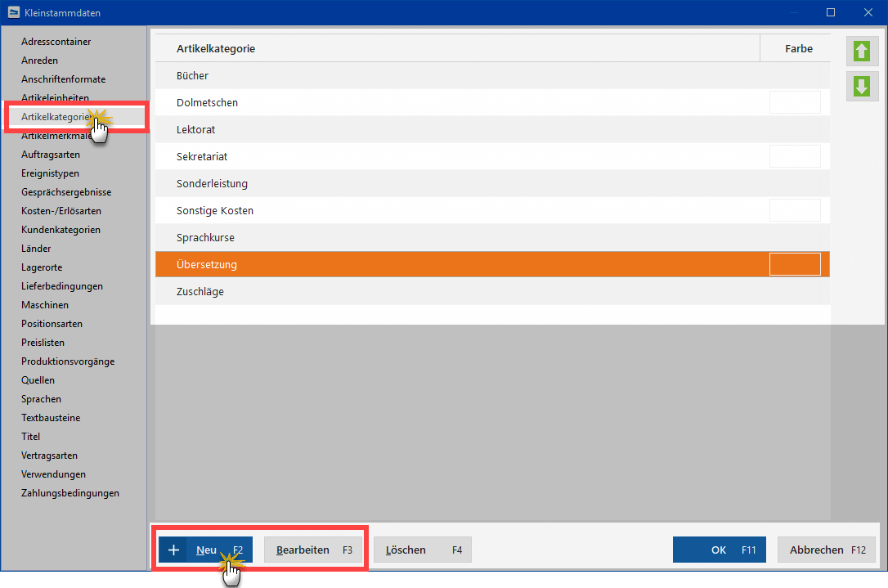Click the orange color swatch for Übersetzung
This screenshot has width=888, height=588.
click(795, 264)
